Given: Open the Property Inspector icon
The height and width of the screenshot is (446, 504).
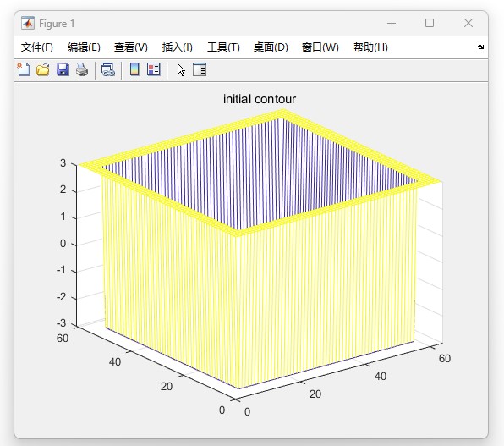Looking at the screenshot, I should coord(200,69).
